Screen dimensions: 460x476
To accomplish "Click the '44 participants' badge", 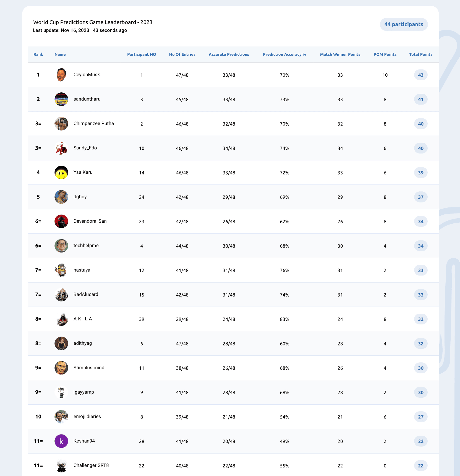I will click(404, 24).
